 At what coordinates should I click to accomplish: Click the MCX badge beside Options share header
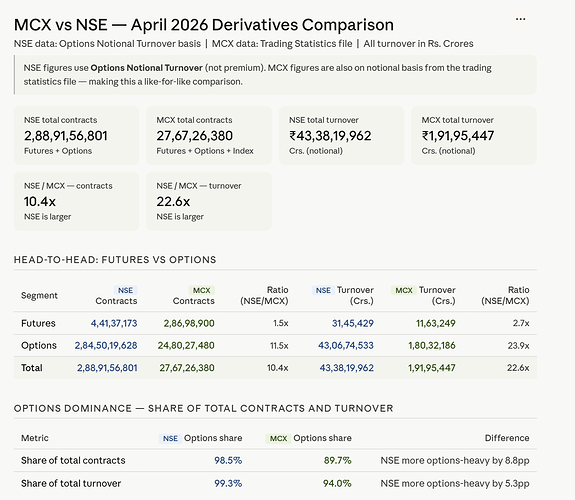[x=278, y=438]
